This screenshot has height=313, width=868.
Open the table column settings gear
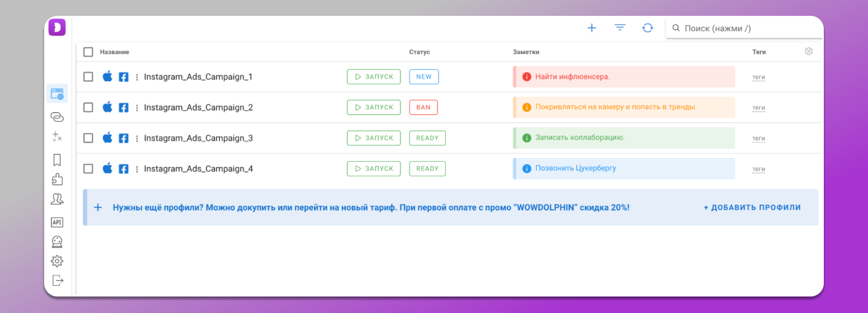809,52
